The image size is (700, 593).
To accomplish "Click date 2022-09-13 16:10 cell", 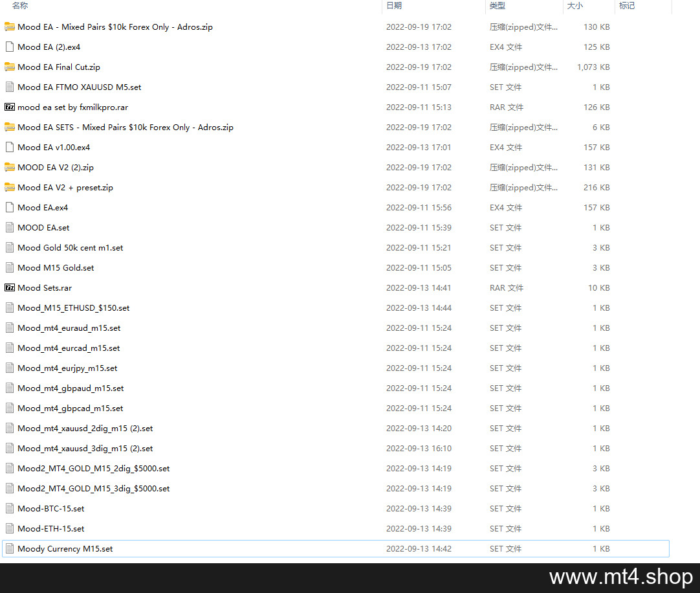I will pyautogui.click(x=419, y=448).
